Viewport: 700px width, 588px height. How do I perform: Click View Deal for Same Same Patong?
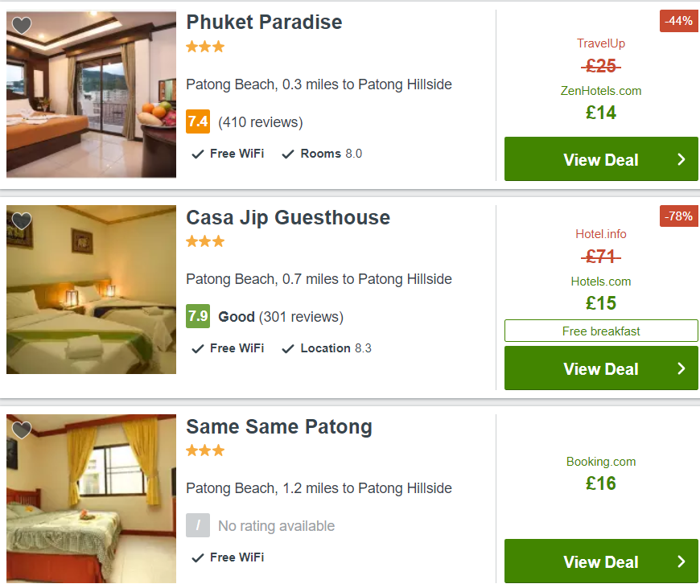601,561
